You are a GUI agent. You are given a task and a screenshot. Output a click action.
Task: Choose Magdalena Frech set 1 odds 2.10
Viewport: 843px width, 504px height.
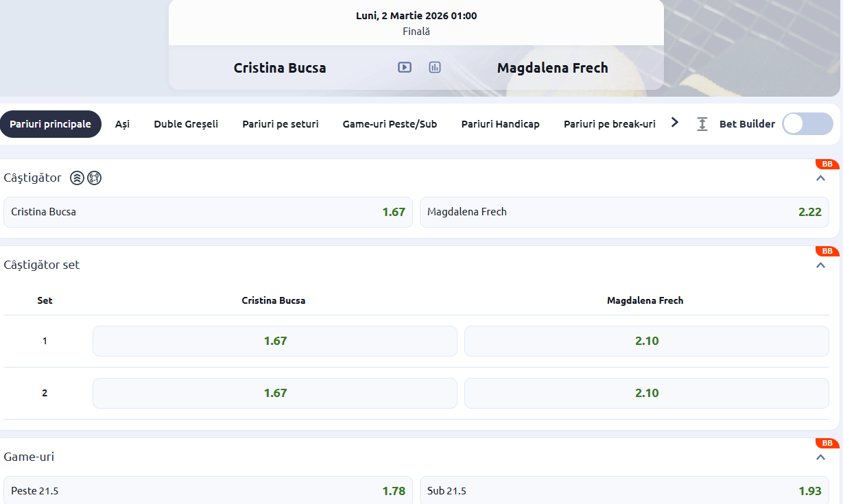point(646,341)
